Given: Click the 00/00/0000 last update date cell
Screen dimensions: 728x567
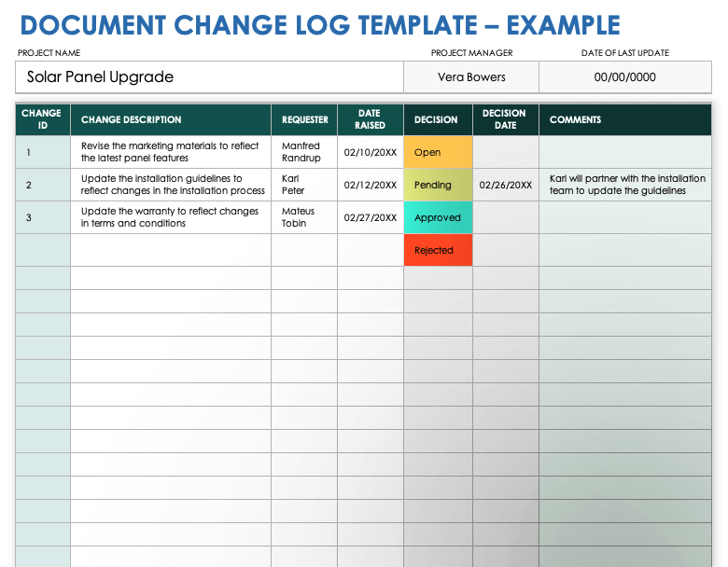Looking at the screenshot, I should [x=624, y=77].
